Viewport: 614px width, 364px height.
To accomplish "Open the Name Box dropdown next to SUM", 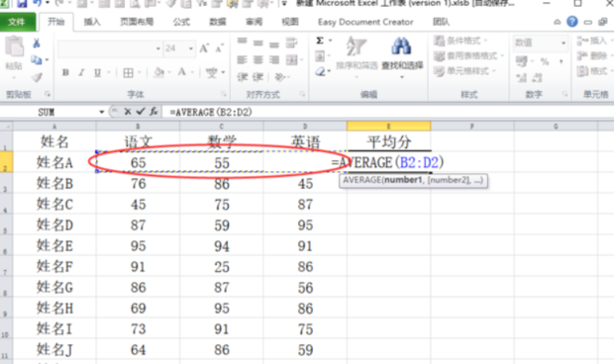I will [x=101, y=112].
